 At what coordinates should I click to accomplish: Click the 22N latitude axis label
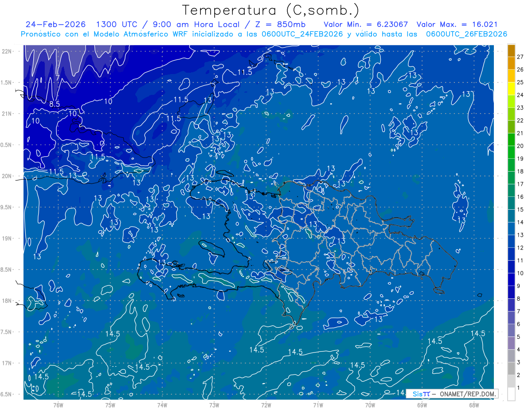coord(7,51)
